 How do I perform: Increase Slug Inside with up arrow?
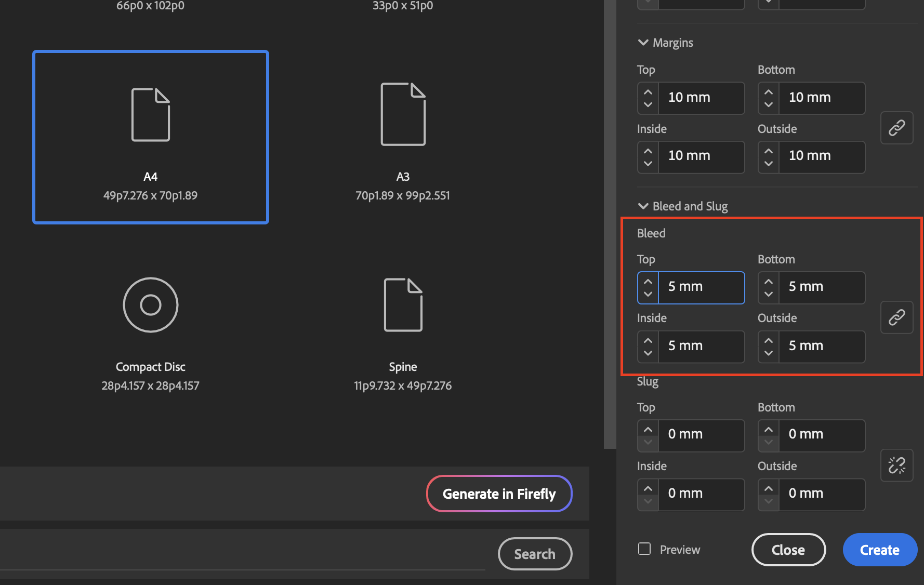[648, 488]
